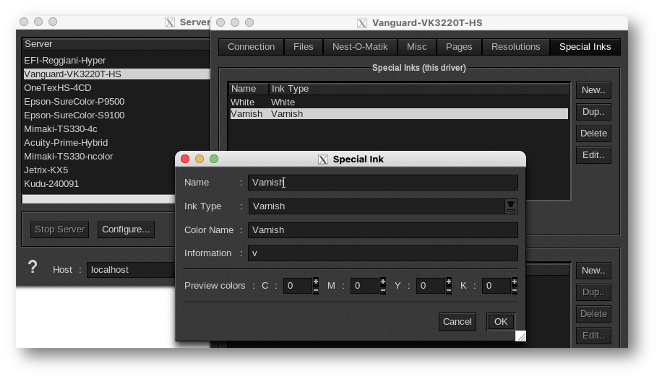Image resolution: width=659 pixels, height=379 pixels.
Task: Click the lower section's greyed-out Delete button
Action: pos(593,314)
